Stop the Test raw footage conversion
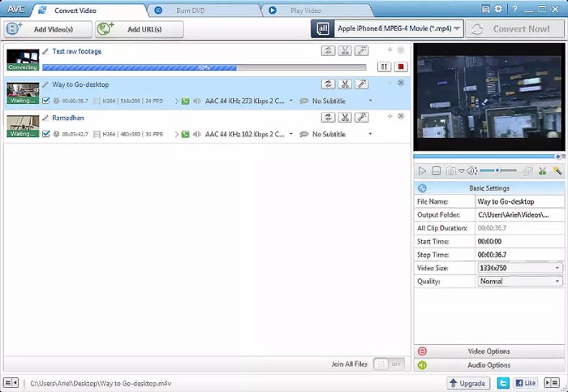568x392 pixels. 401,67
